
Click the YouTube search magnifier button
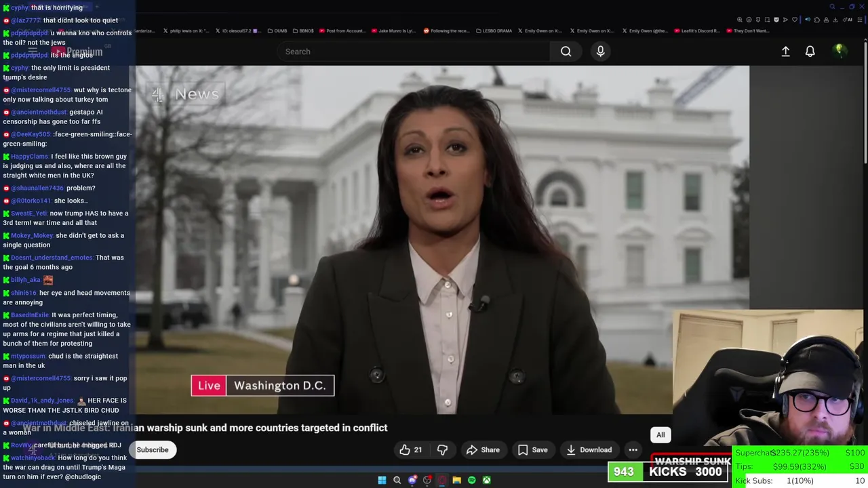tap(566, 52)
